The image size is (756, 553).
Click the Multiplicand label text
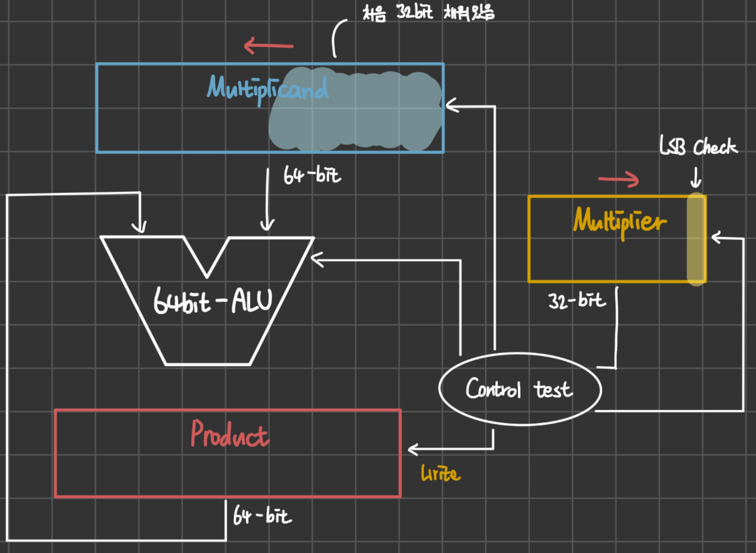pos(268,90)
